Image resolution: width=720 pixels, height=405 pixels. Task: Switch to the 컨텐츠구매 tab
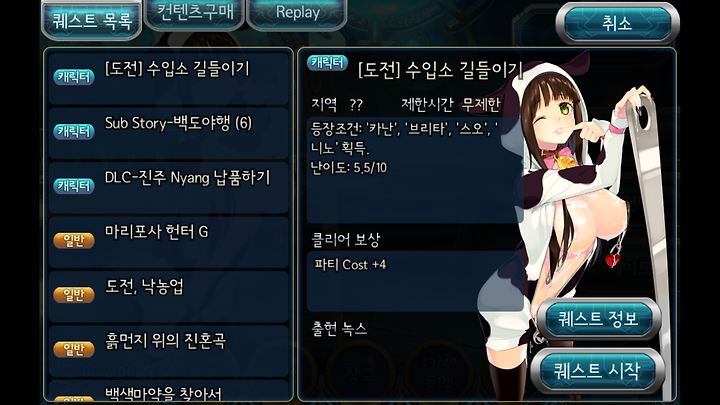tap(195, 13)
